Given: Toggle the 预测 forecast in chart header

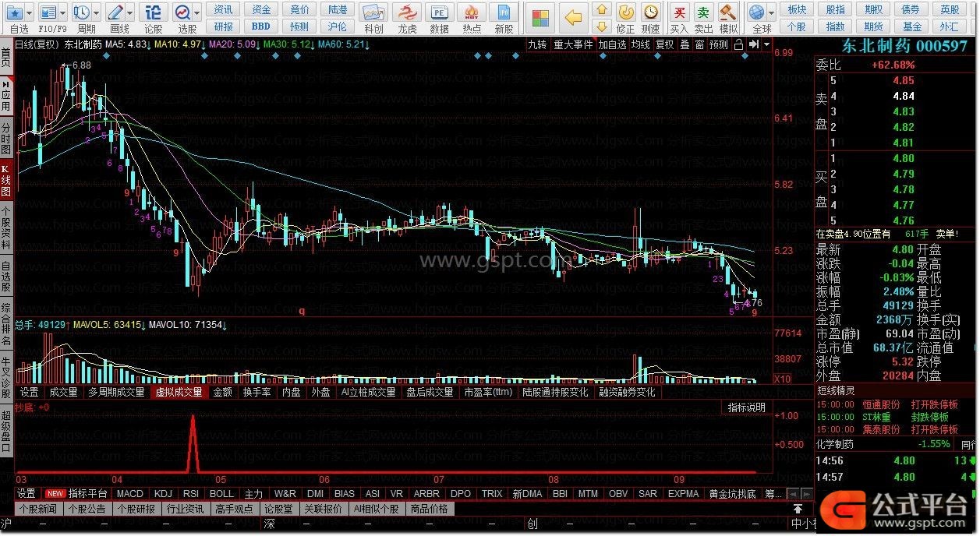Looking at the screenshot, I should point(718,44).
